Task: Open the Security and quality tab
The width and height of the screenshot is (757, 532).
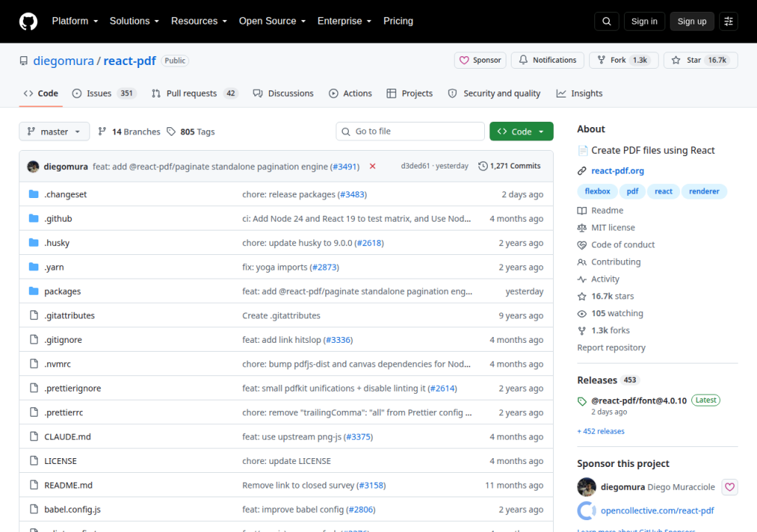Action: (x=495, y=93)
